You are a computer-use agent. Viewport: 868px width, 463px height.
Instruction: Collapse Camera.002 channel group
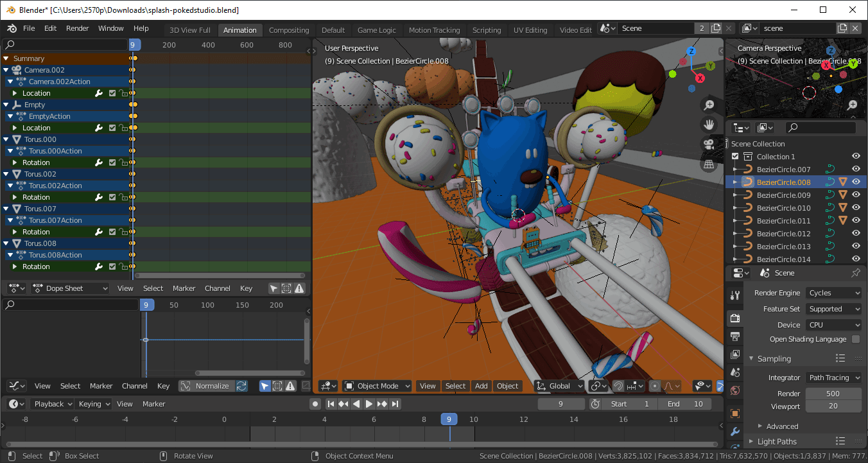6,70
